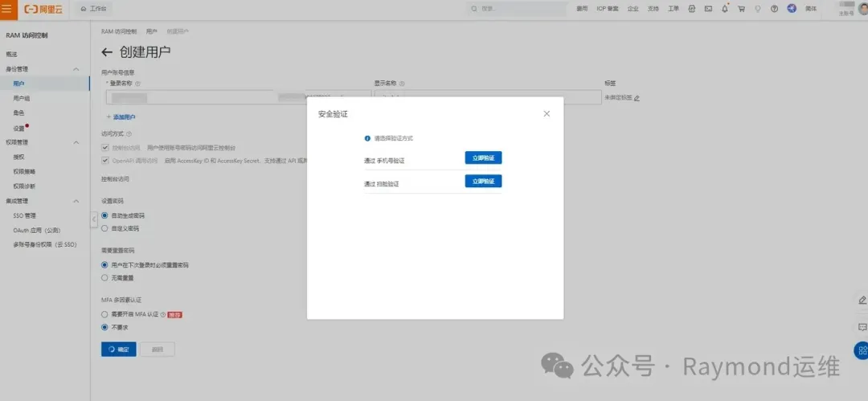
Task: Open the 企业 top menu
Action: pyautogui.click(x=633, y=9)
